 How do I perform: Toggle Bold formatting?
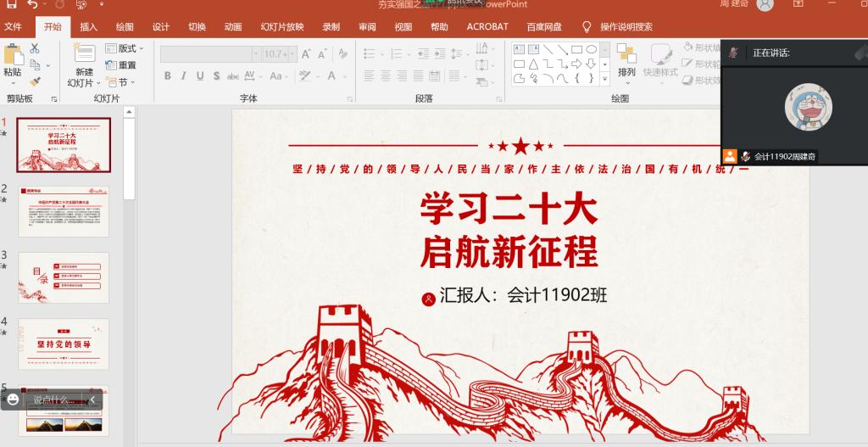pyautogui.click(x=168, y=76)
